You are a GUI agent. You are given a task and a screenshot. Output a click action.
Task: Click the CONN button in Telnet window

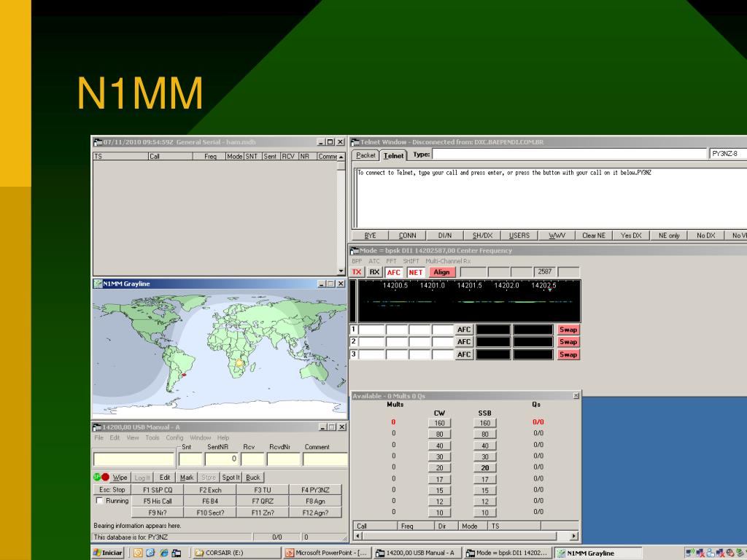pyautogui.click(x=407, y=236)
